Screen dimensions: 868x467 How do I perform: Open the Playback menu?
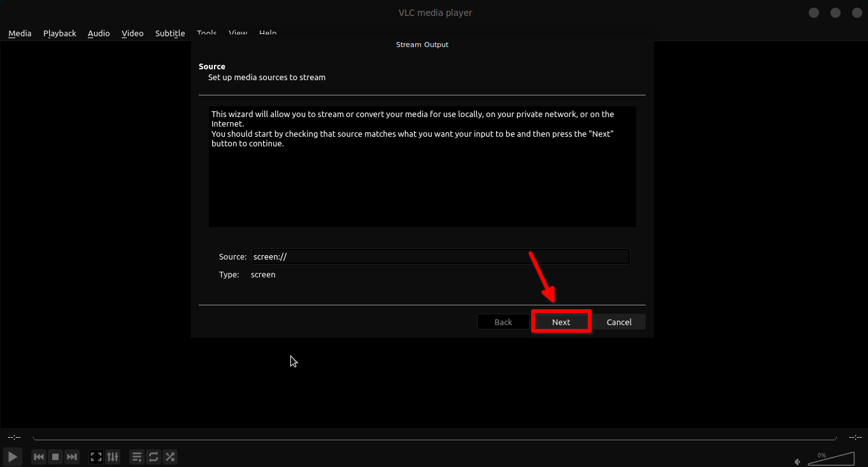59,33
